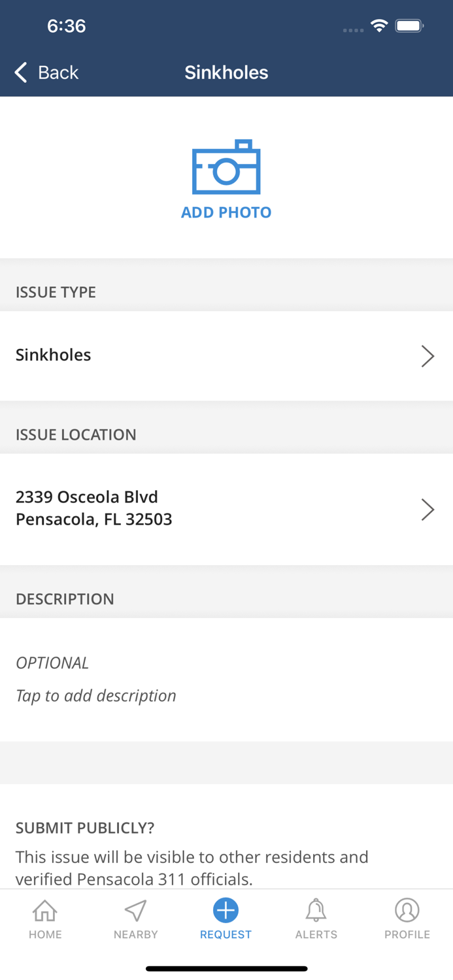Screen dimensions: 453x980
Task: Select the Home icon in bottom navigation
Action: [44, 918]
